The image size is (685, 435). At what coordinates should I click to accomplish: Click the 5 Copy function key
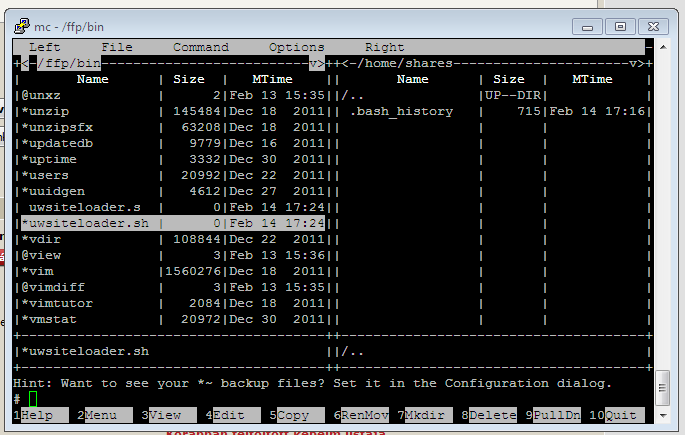(297, 415)
